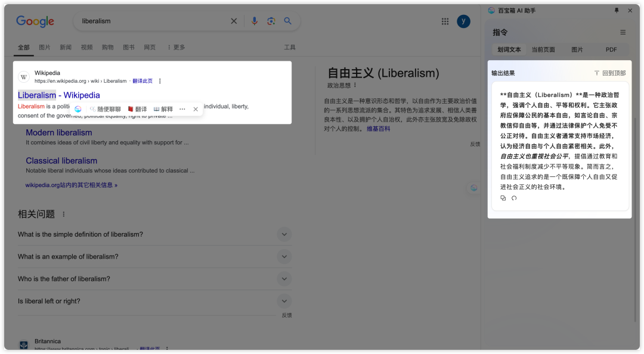Viewport: 644px width, 354px height.
Task: Clear the search box with the X icon
Action: (x=234, y=21)
